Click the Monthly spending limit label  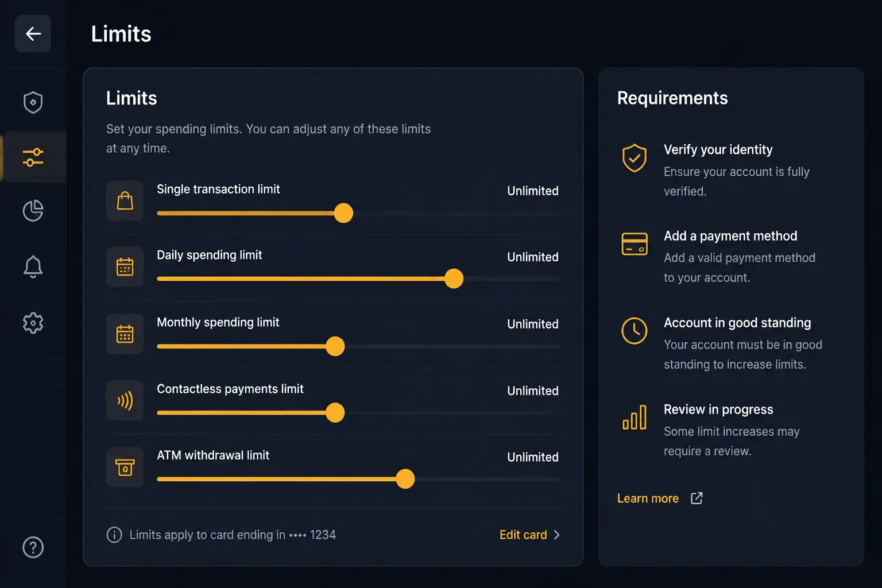pos(218,322)
